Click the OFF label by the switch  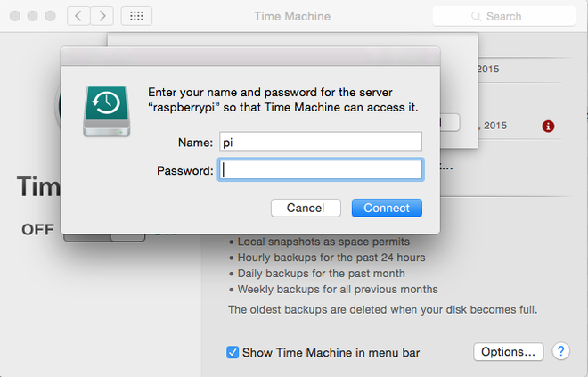click(x=37, y=230)
